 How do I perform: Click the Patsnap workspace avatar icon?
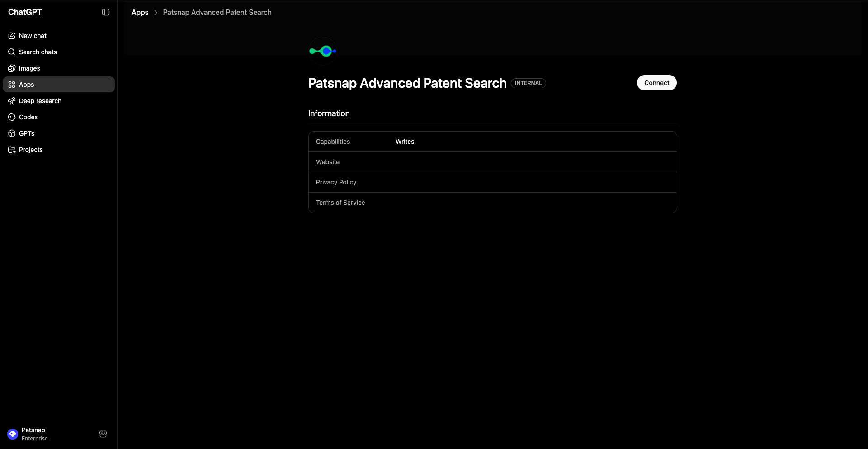[x=13, y=434]
